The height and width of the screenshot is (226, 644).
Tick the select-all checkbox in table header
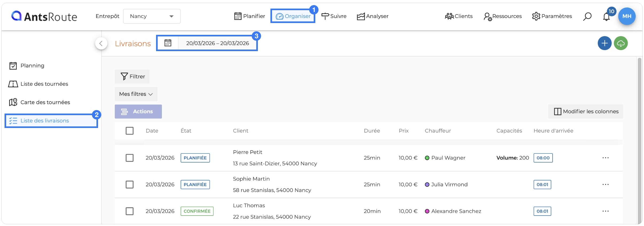(x=130, y=131)
